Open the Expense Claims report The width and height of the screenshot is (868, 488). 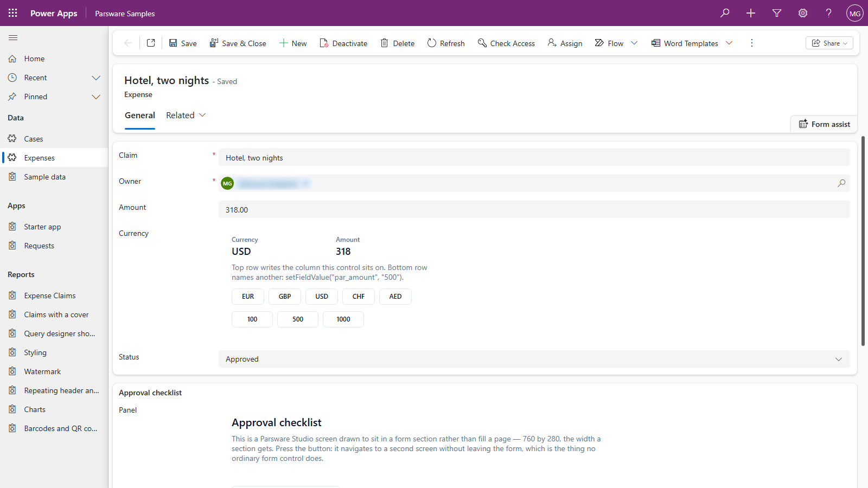[x=54, y=296]
